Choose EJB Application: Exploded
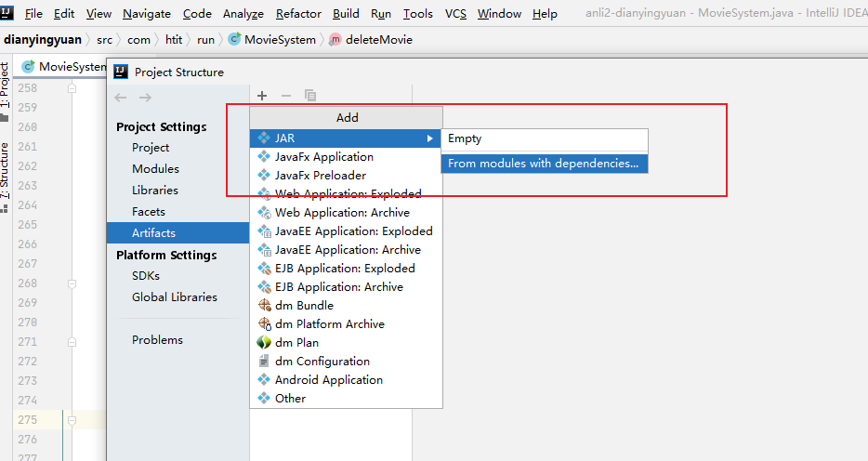868x461 pixels. 346,269
